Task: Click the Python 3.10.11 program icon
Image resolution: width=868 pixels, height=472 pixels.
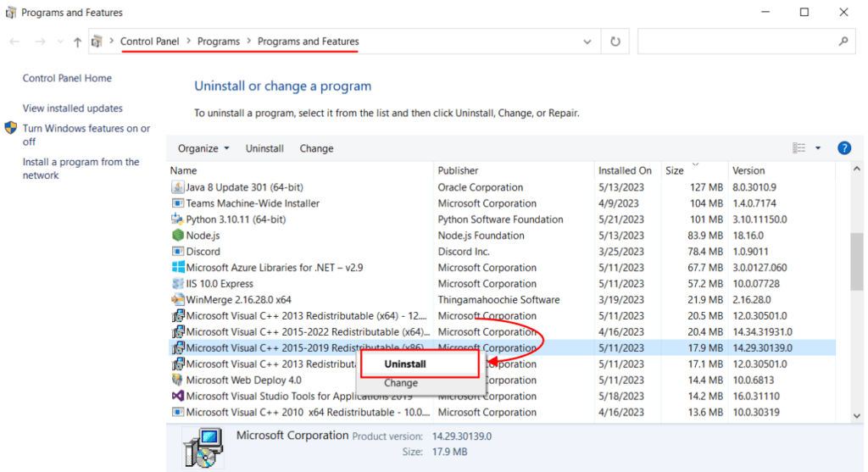Action: coord(178,219)
